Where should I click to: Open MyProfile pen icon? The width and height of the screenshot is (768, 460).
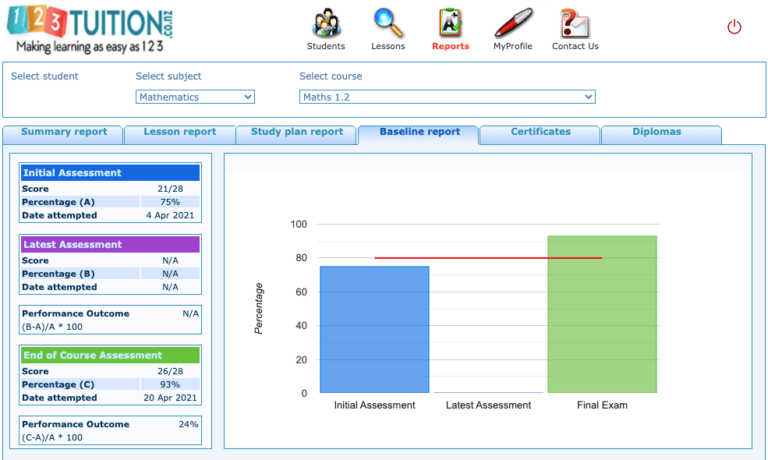(x=513, y=23)
